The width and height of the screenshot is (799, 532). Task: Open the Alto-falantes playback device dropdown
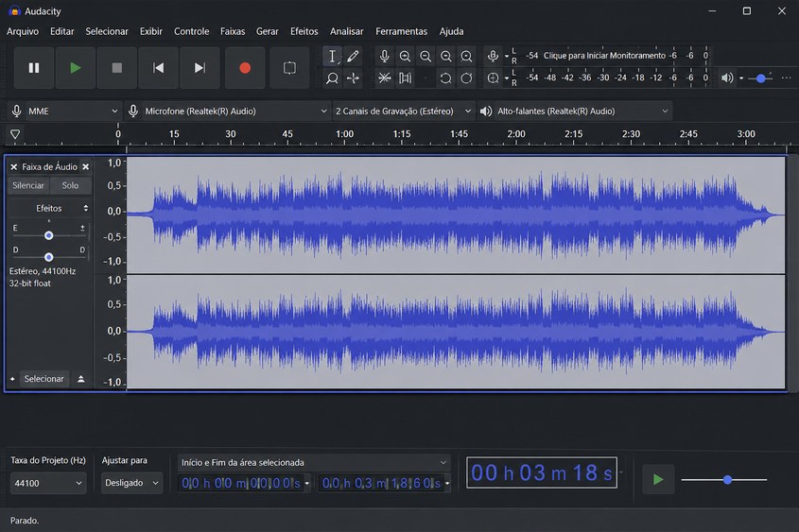tap(582, 111)
